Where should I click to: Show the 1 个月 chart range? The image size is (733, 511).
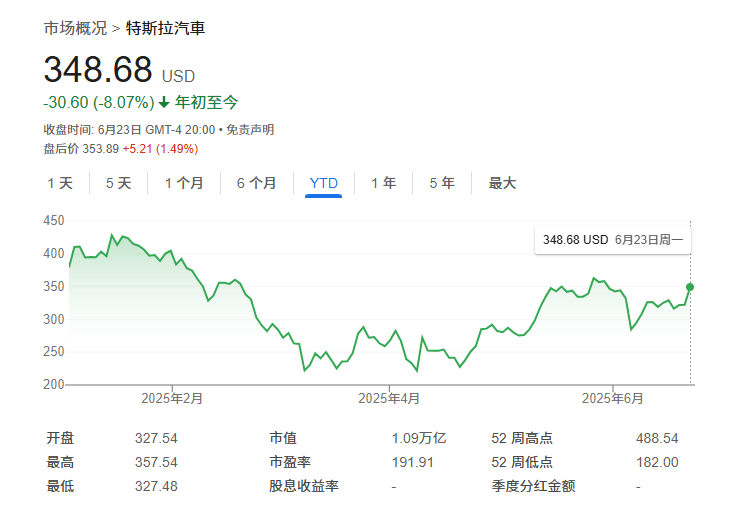coord(184,183)
